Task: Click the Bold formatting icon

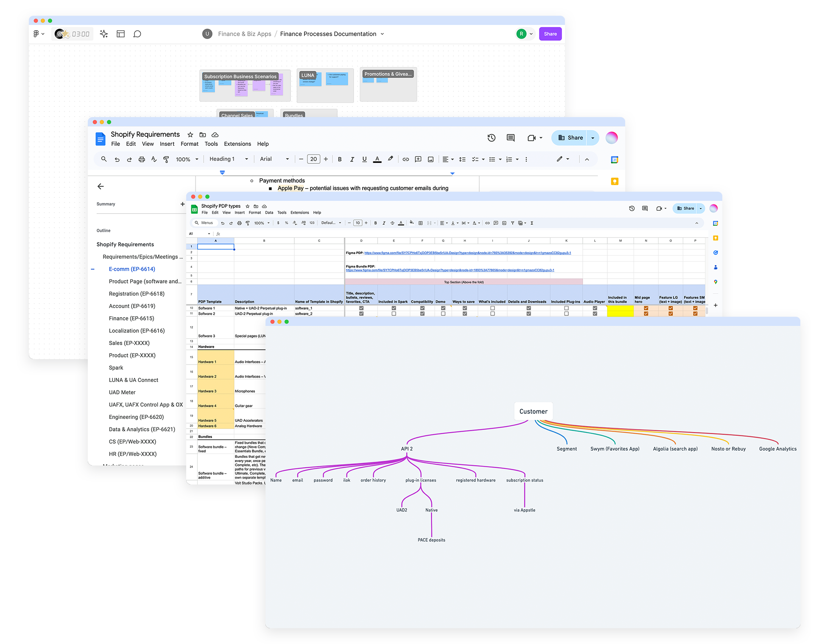Action: click(345, 160)
